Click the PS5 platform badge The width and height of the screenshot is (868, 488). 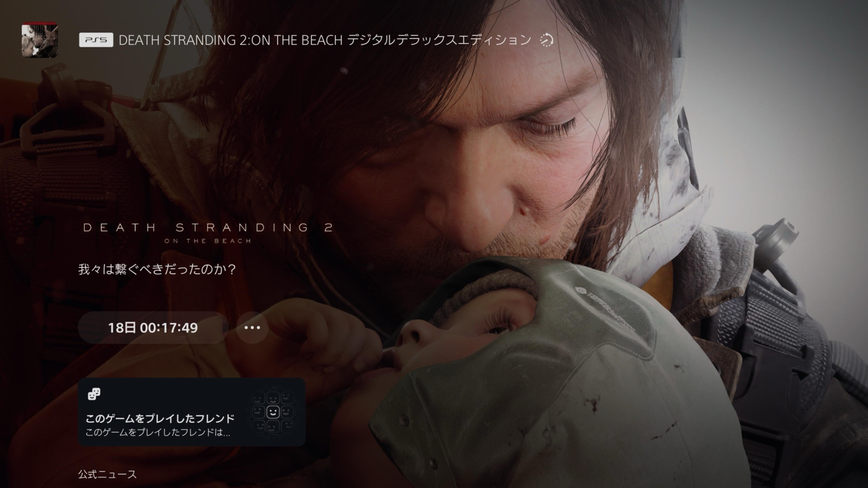point(96,40)
